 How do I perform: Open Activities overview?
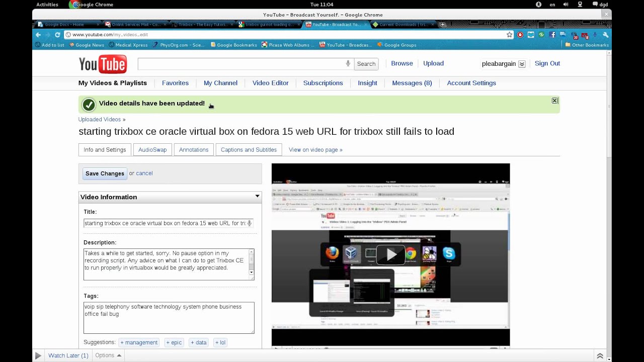[47, 5]
